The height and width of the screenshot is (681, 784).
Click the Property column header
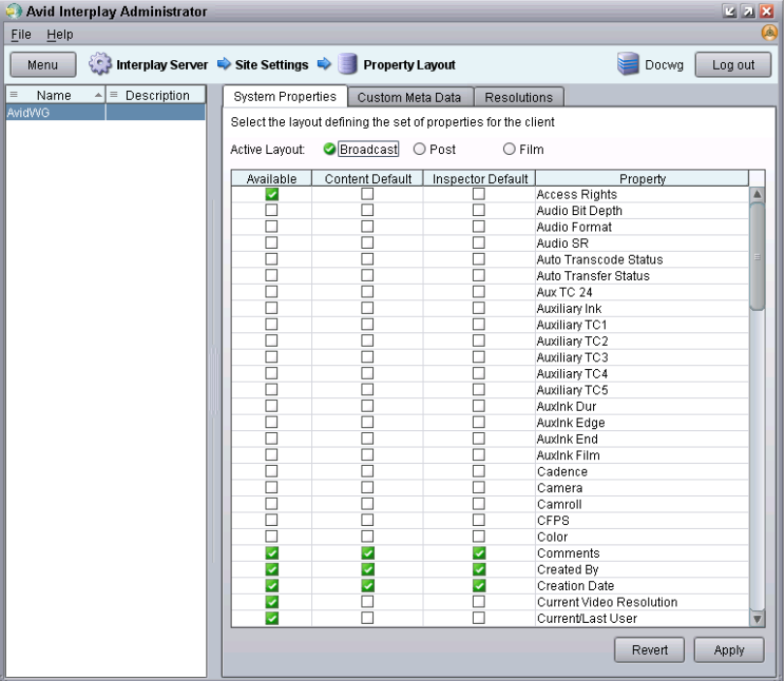click(642, 179)
